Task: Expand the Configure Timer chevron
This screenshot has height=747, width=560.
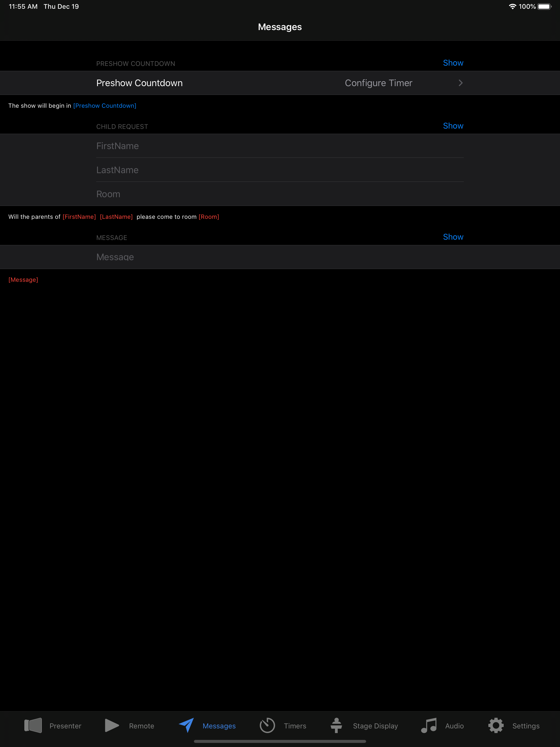Action: 460,83
